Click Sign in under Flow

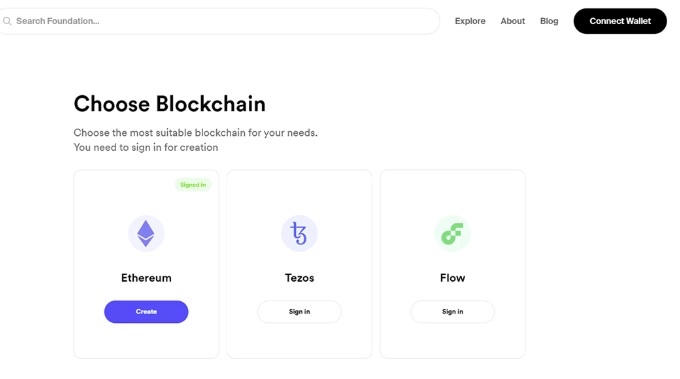pos(452,311)
